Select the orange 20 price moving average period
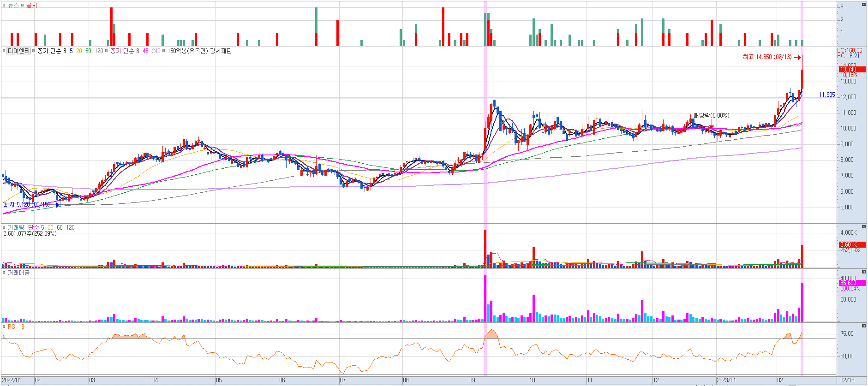Image resolution: width=868 pixels, height=386 pixels. tap(79, 51)
